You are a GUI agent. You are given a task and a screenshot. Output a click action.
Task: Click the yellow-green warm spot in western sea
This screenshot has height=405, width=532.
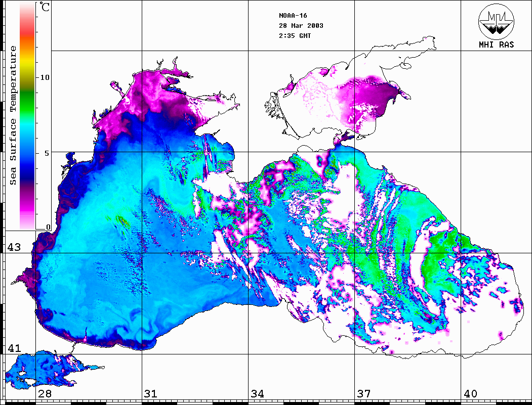(x=123, y=221)
